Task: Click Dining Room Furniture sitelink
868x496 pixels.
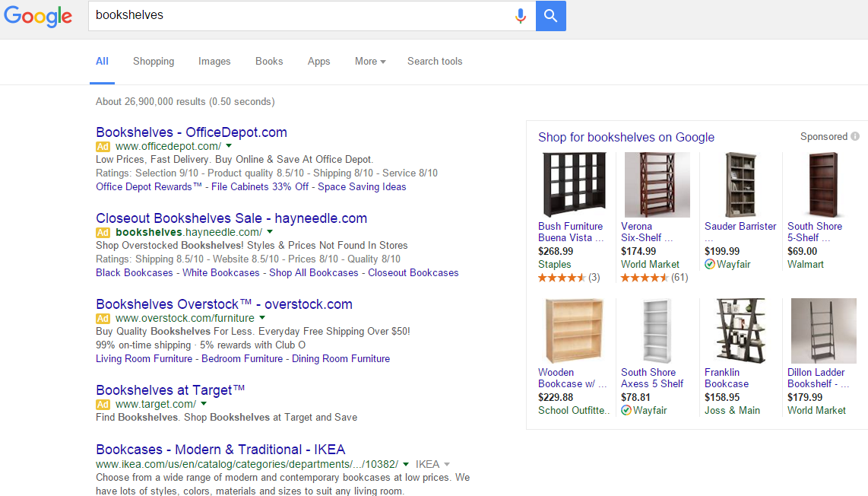Action: tap(341, 358)
